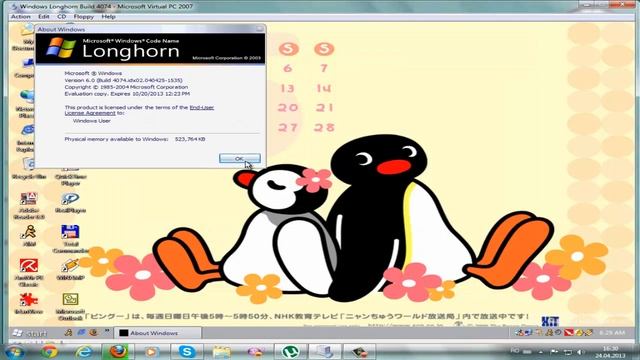Switch to Virtual PC on host taskbar
This screenshot has width=640, height=360.
click(324, 351)
